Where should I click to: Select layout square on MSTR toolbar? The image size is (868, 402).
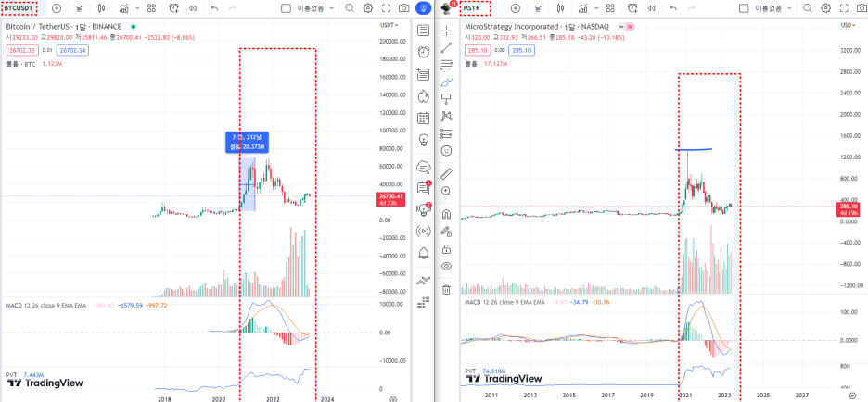tap(744, 8)
